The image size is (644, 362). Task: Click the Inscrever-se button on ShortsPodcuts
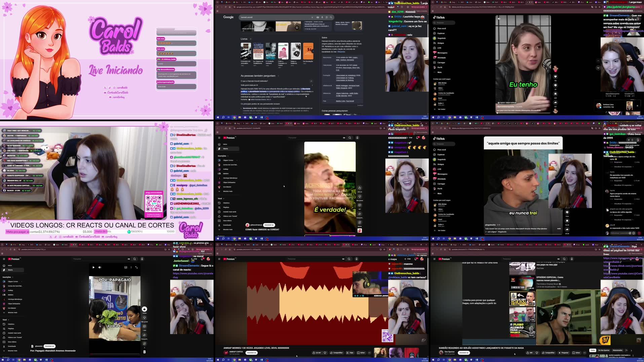click(x=268, y=225)
